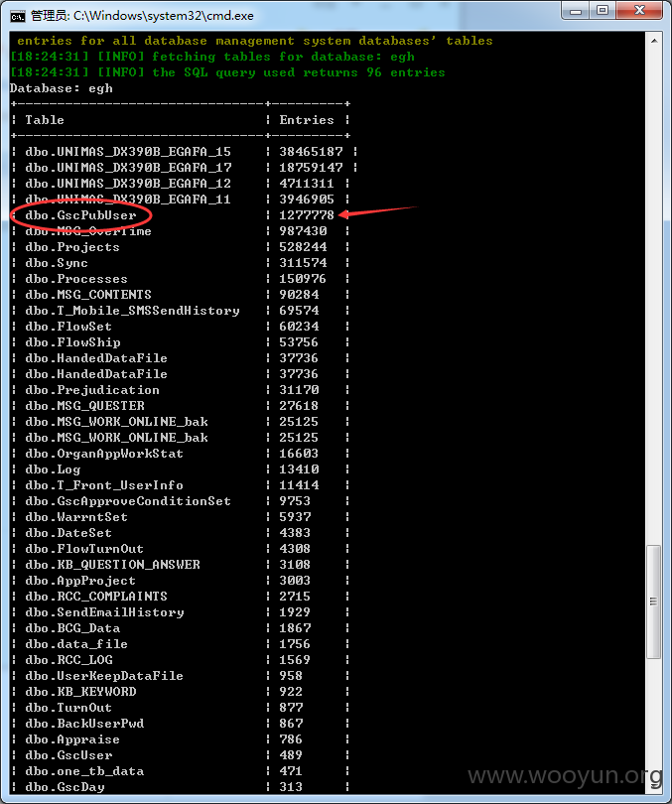Close the cmd.exe window
Image resolution: width=672 pixels, height=804 pixels.
(x=639, y=10)
